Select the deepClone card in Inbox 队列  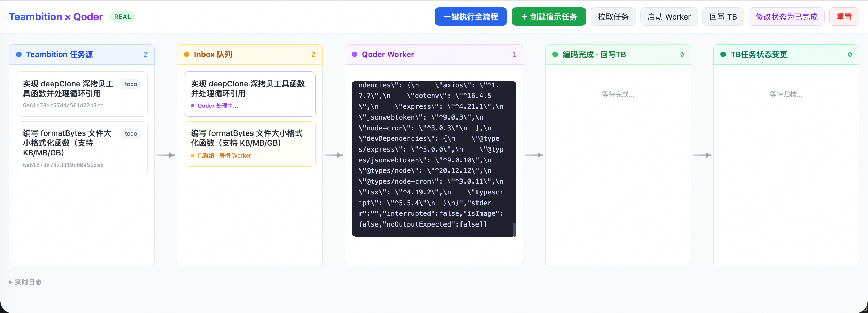[x=250, y=94]
